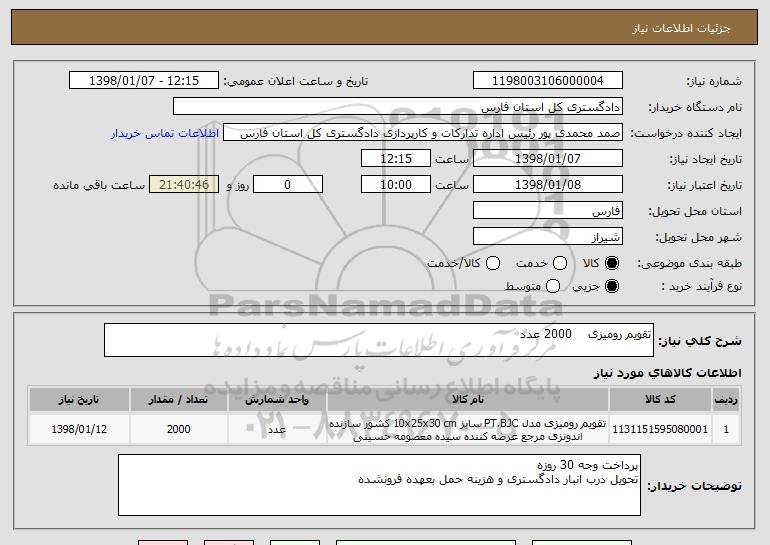Click the remaining days field showing 0
770x545 pixels.
(x=288, y=185)
